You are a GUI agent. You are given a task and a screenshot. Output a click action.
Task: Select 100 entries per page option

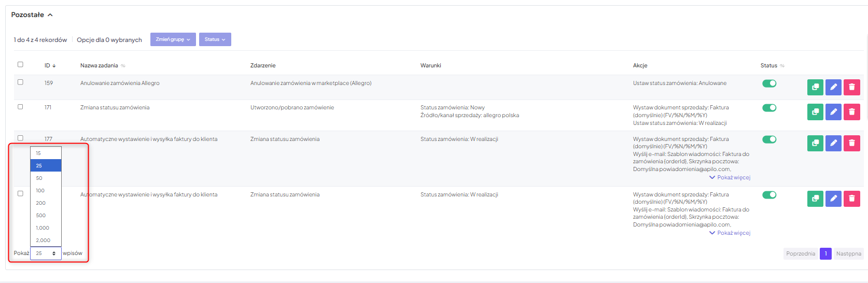pyautogui.click(x=40, y=190)
